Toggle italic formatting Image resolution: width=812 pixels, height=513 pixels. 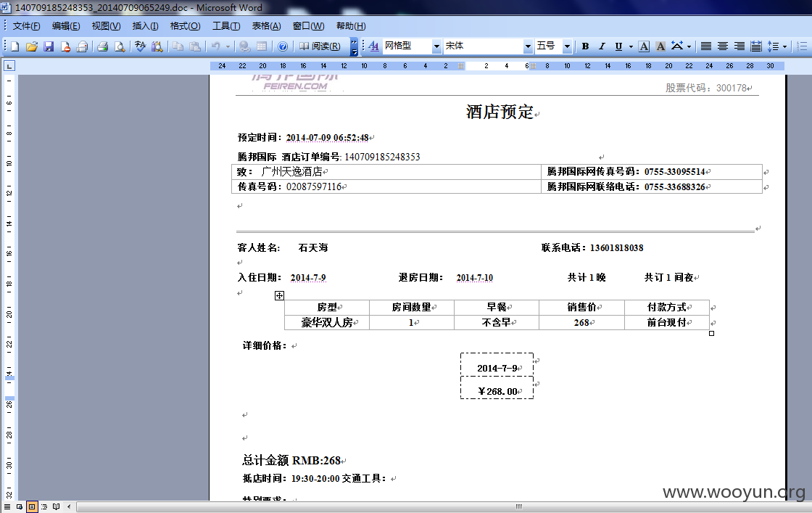(602, 46)
